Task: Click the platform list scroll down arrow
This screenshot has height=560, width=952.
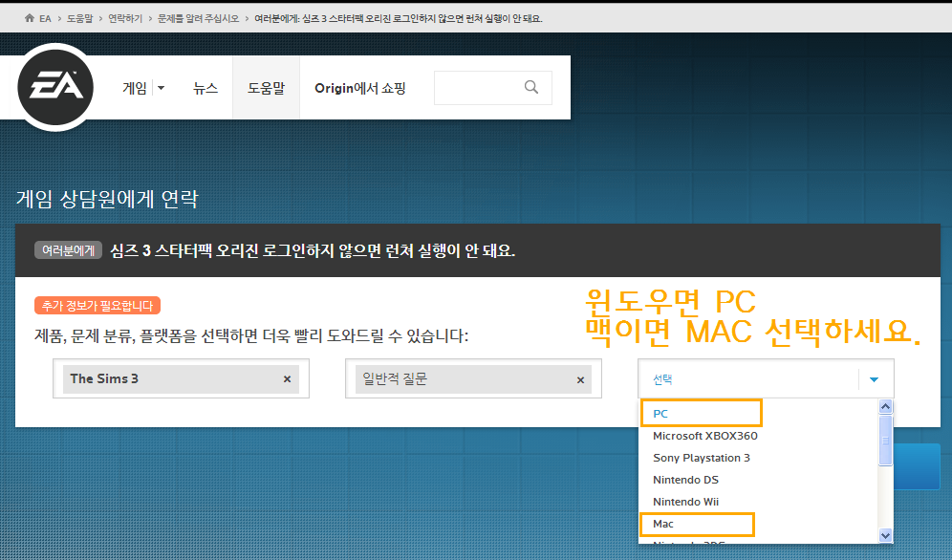Action: (885, 535)
